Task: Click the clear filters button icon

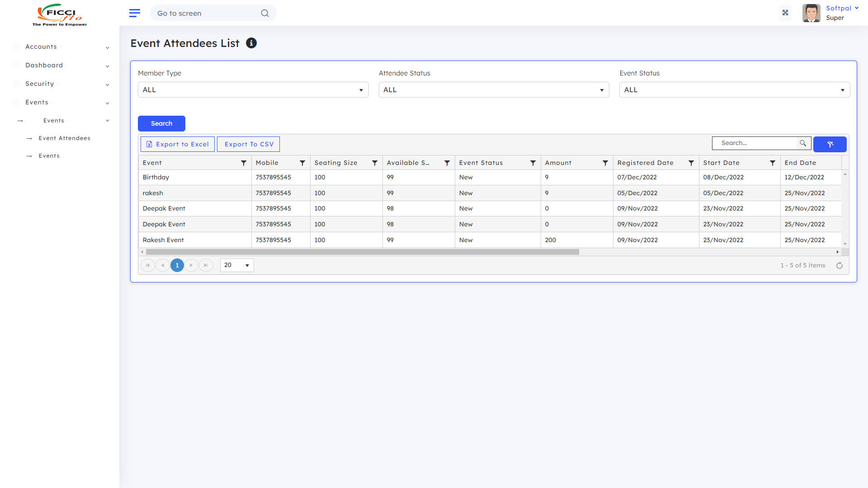Action: (x=830, y=144)
